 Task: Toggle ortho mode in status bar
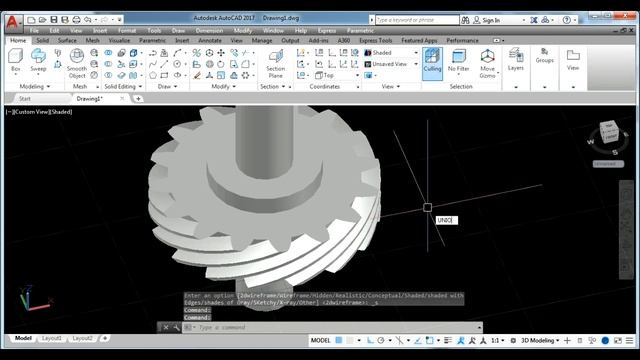coord(370,340)
